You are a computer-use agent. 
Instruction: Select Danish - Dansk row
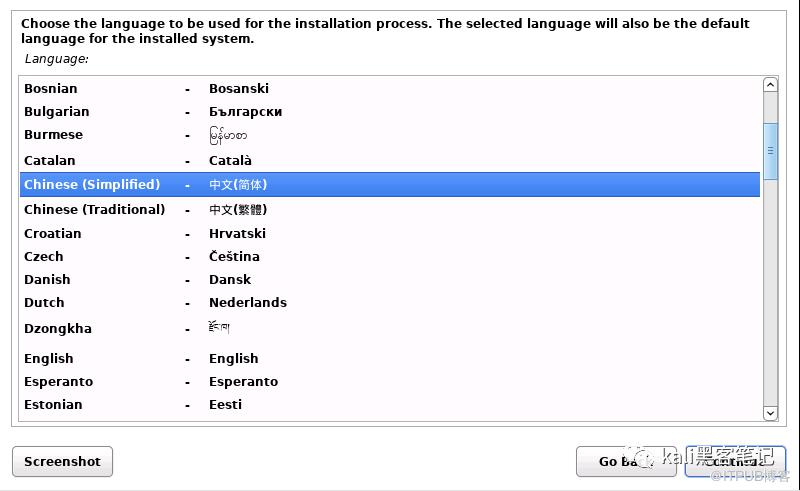390,280
